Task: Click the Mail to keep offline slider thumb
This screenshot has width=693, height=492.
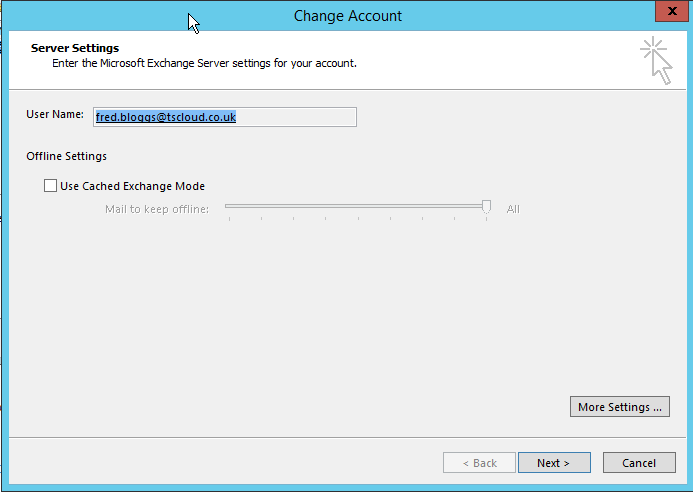Action: [x=486, y=207]
